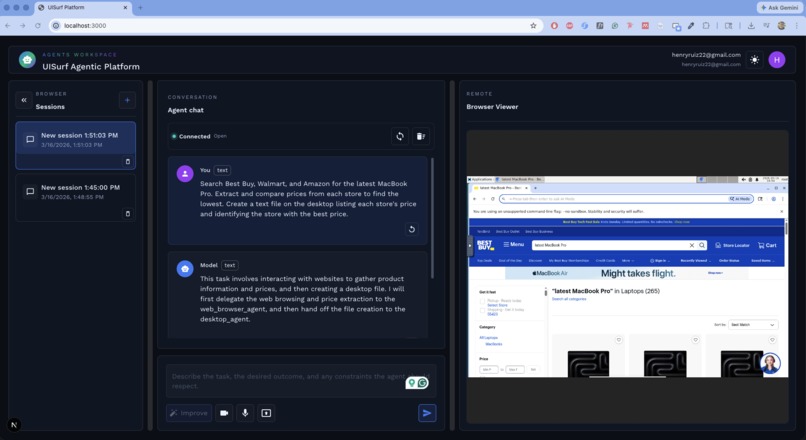Open Recently Viewed dropdown in Best Buy nav
The image size is (806, 440).
pyautogui.click(x=695, y=261)
